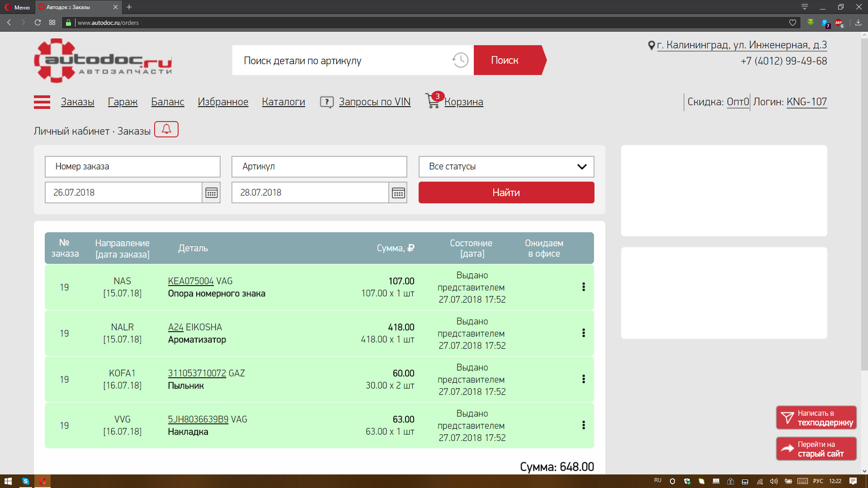The height and width of the screenshot is (488, 868).
Task: Click the Артикул input field
Action: click(x=319, y=167)
